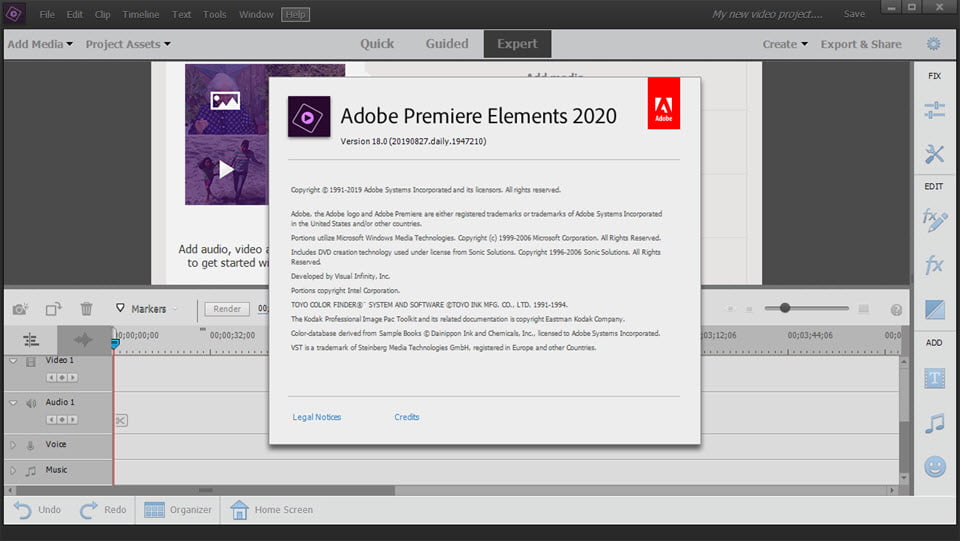Image resolution: width=960 pixels, height=541 pixels.
Task: Click Save in title bar
Action: 854,13
